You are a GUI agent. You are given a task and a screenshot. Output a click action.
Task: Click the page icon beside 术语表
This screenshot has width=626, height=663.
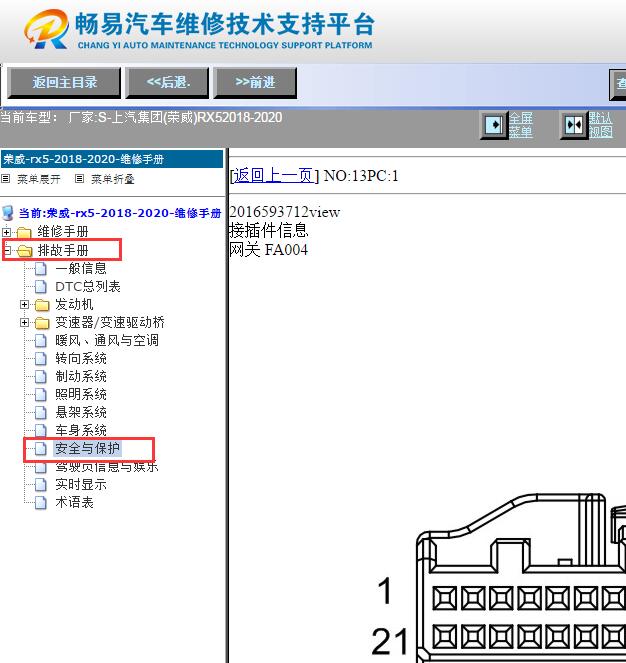[x=41, y=503]
